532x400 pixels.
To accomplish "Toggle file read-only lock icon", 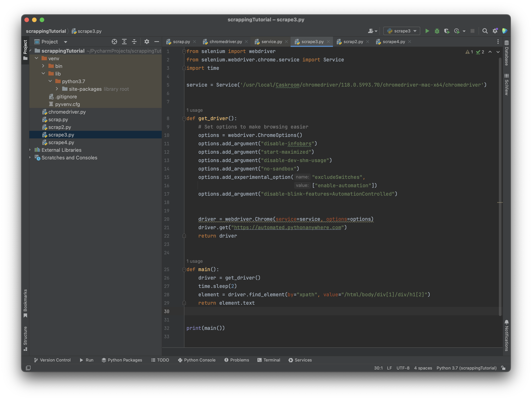I will pyautogui.click(x=503, y=368).
